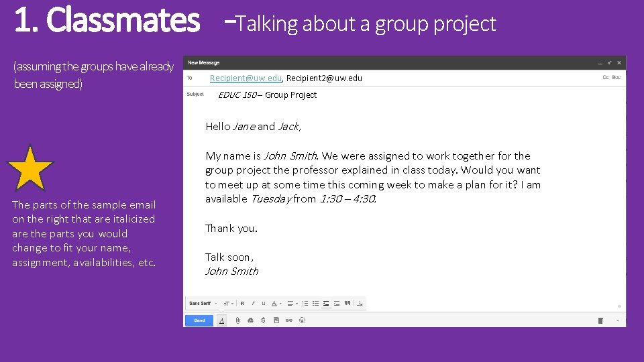Click the '1. Classmates' slide heading
The width and height of the screenshot is (644, 362).
click(x=107, y=19)
